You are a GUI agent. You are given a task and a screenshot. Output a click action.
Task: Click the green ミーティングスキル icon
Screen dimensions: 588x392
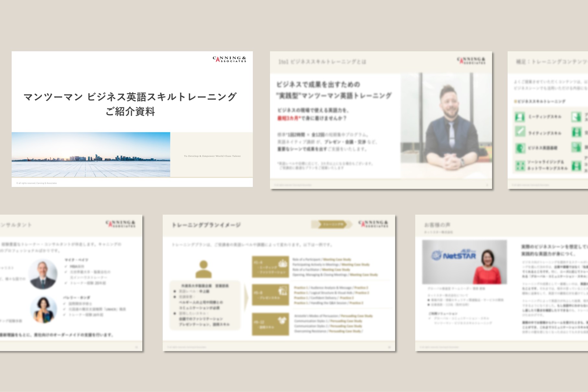tap(520, 117)
